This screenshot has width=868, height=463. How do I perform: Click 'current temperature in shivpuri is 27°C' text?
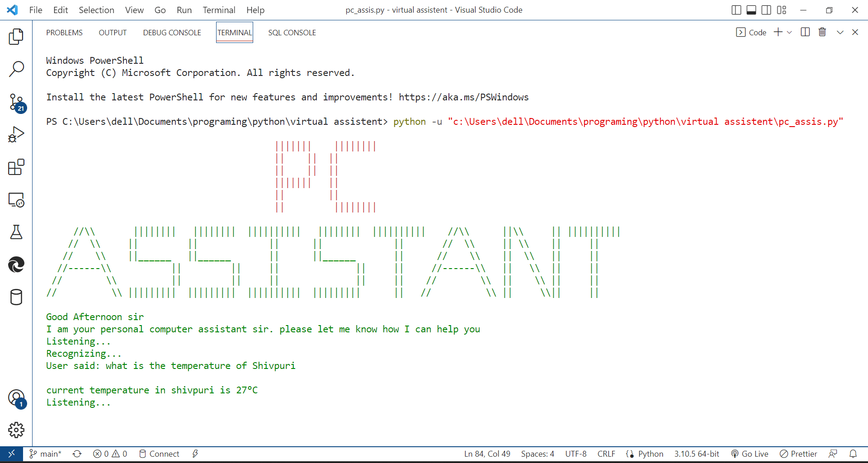[152, 390]
